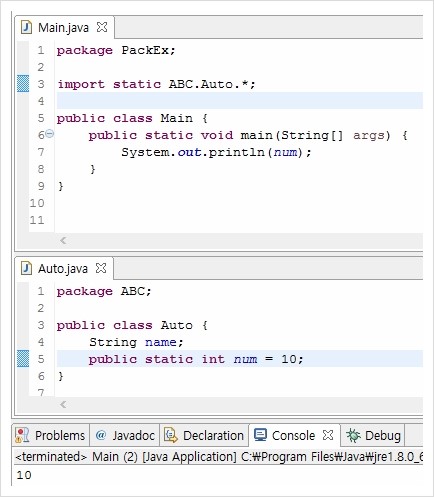Click line number 7 in Main.java gutter
This screenshot has height=497, width=434.
click(41, 152)
